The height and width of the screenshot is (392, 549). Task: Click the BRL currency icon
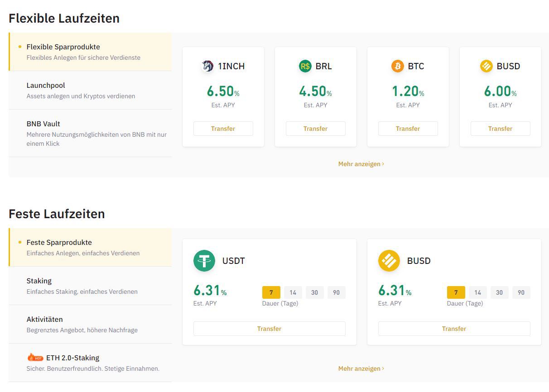tap(304, 66)
